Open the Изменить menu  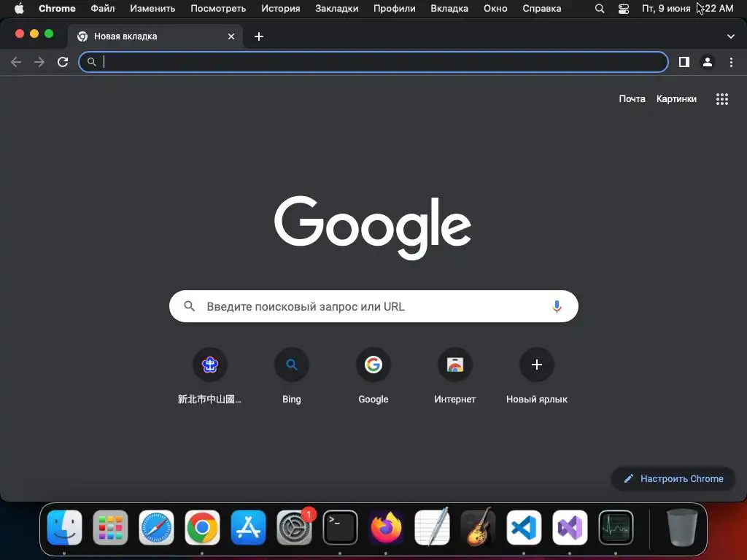click(x=152, y=9)
